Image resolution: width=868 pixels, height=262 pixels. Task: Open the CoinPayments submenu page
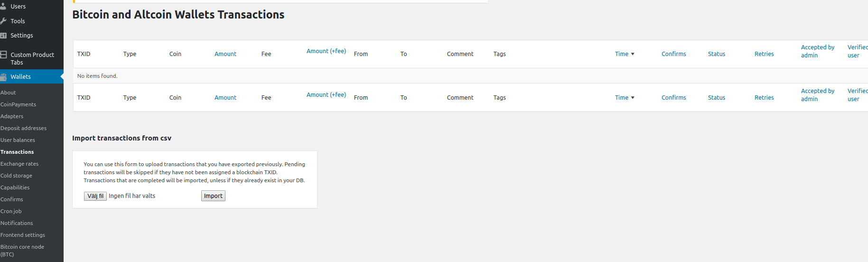[x=18, y=104]
